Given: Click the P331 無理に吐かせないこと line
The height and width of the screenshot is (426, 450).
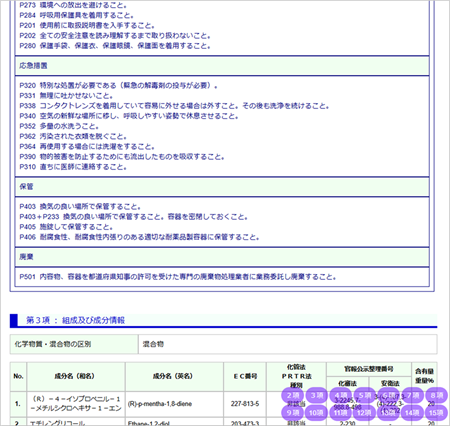Looking at the screenshot, I should pyautogui.click(x=66, y=96).
